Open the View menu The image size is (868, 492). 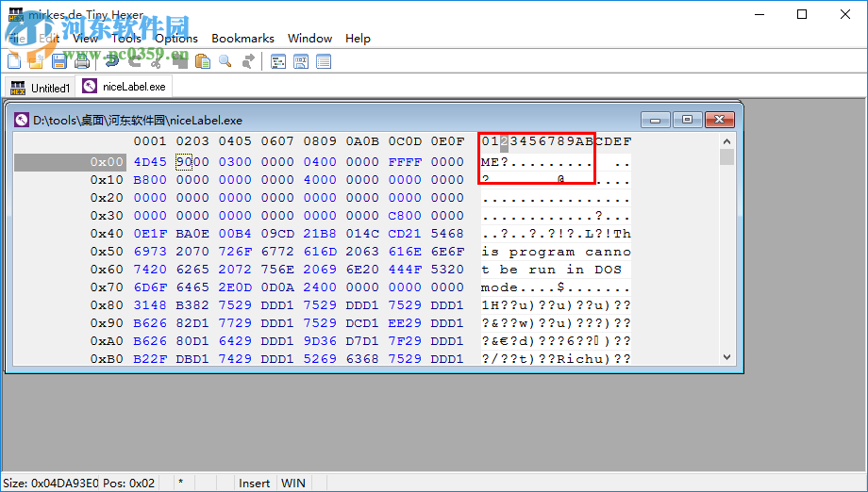(x=85, y=38)
